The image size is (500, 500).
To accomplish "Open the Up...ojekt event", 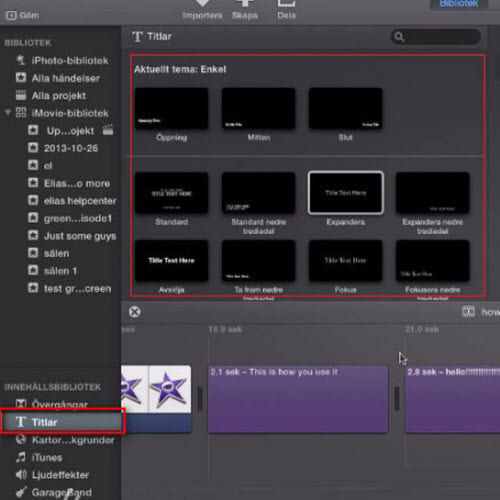I will [x=62, y=131].
